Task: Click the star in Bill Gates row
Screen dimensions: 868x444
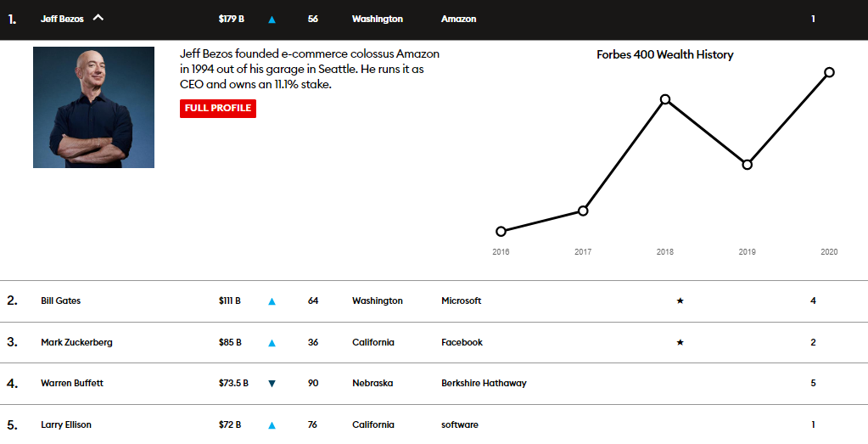Action: 680,301
